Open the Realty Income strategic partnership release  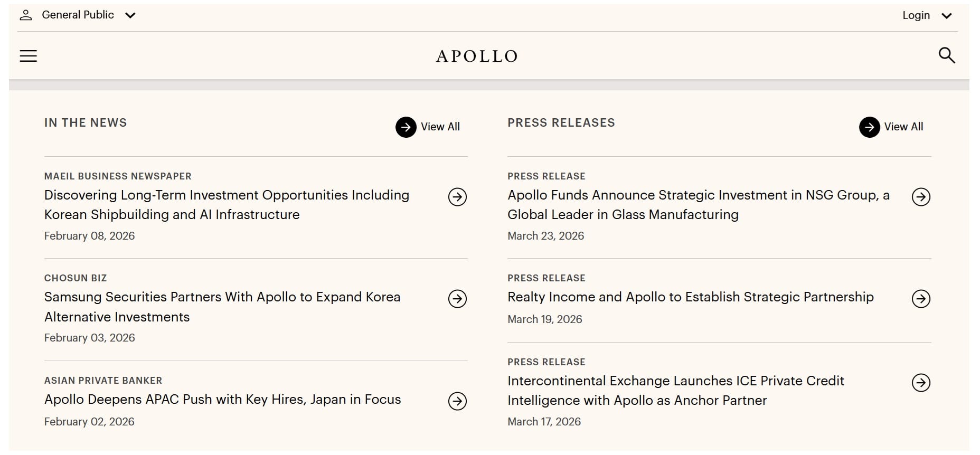(690, 297)
